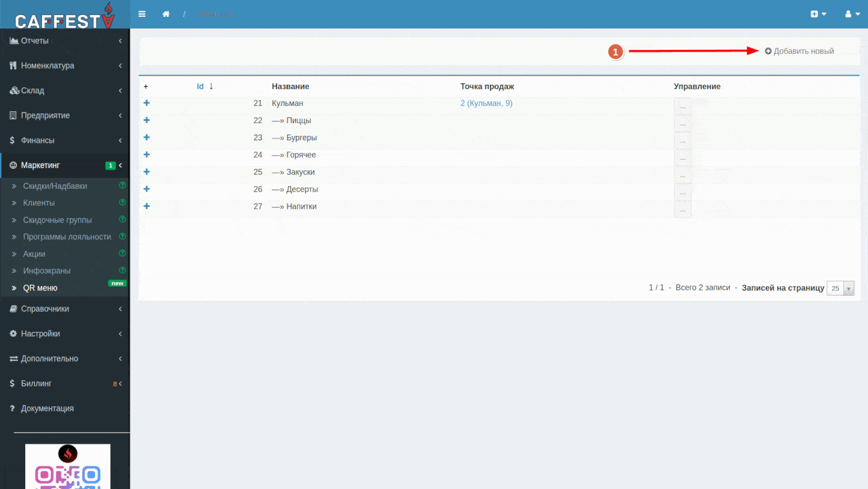Viewport: 868px width, 489px height.
Task: Expand the Настройки sidebar menu
Action: point(65,334)
